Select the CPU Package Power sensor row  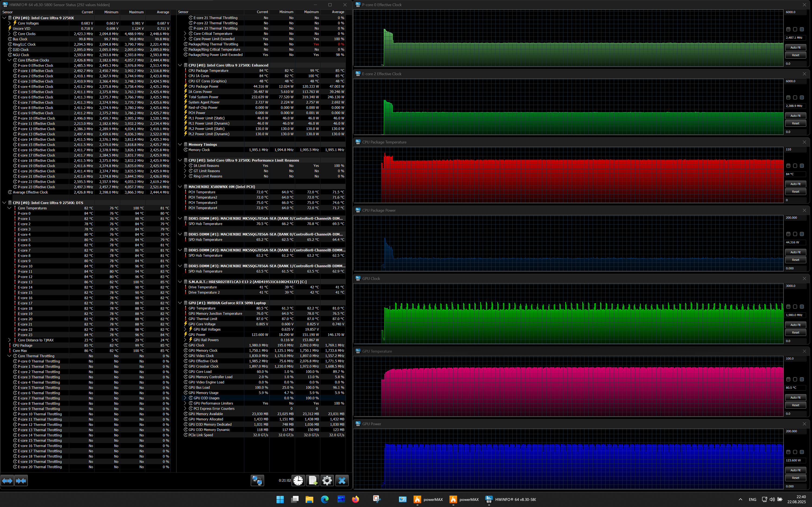pos(203,87)
